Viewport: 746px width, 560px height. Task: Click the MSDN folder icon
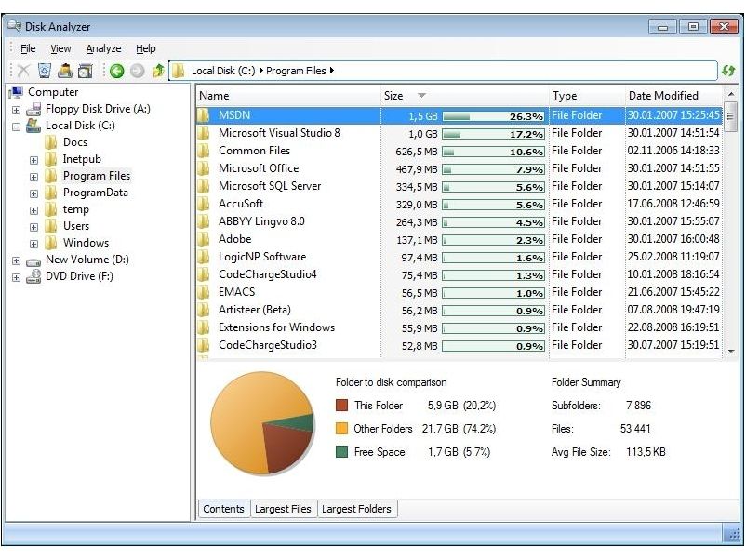pyautogui.click(x=204, y=115)
